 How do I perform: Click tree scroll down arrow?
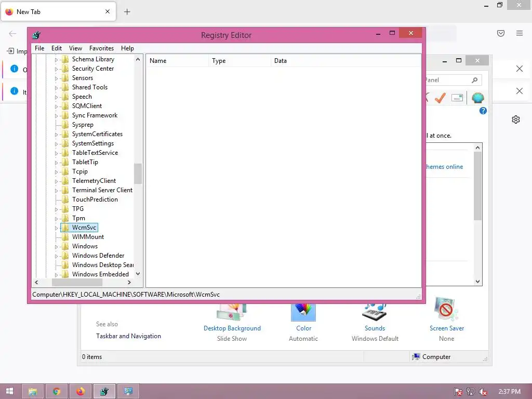pyautogui.click(x=138, y=273)
